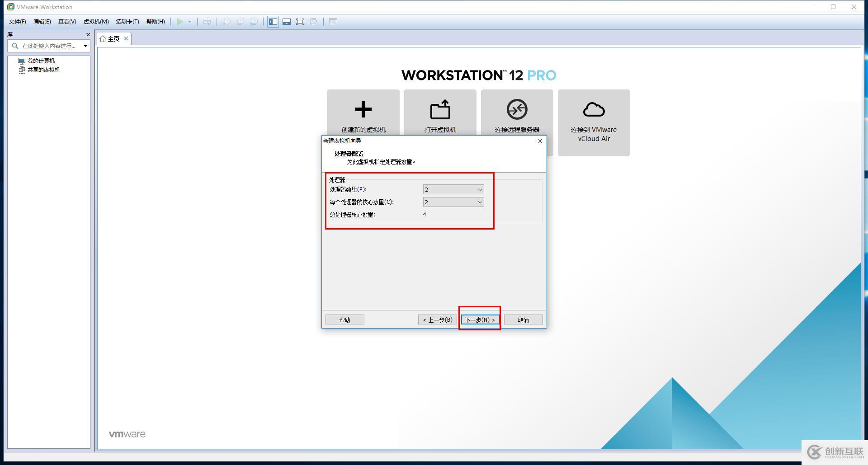868x465 pixels.
Task: Select 我的计算机 in library tree
Action: point(41,61)
